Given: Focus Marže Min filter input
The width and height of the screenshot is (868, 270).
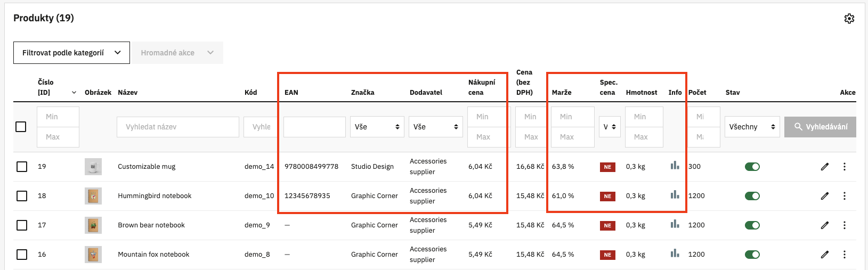Looking at the screenshot, I should (x=573, y=117).
